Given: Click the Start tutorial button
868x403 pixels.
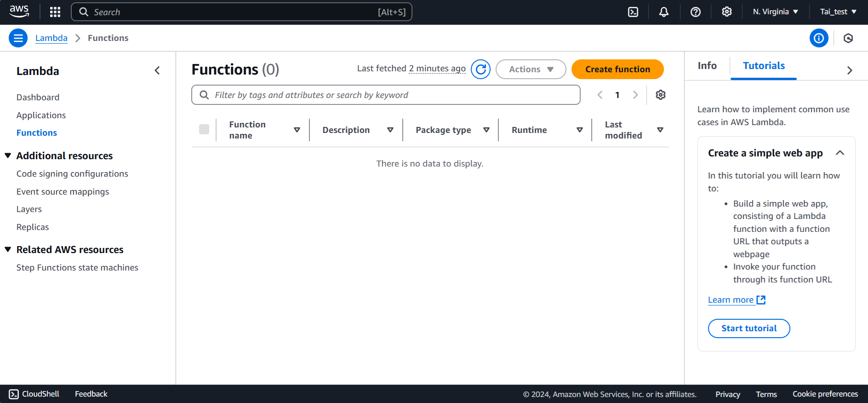Looking at the screenshot, I should [x=749, y=328].
